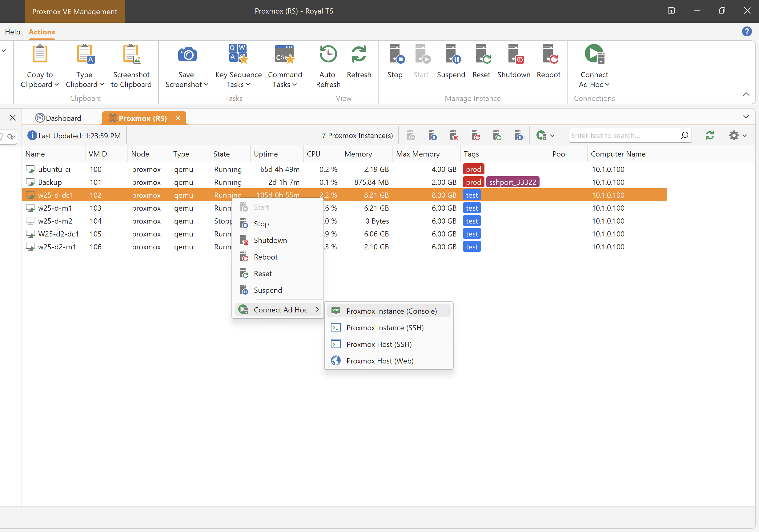Click Connect Ad Hoc in the context menu

(278, 310)
